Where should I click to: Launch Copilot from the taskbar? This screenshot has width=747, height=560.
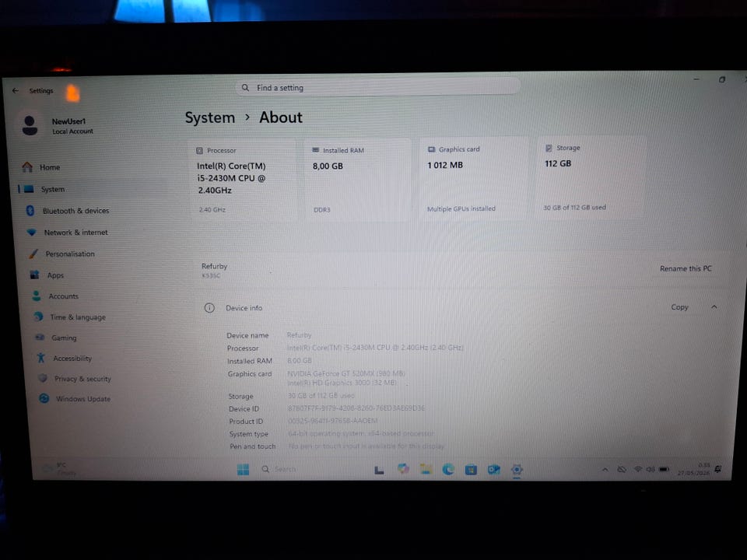pyautogui.click(x=403, y=469)
